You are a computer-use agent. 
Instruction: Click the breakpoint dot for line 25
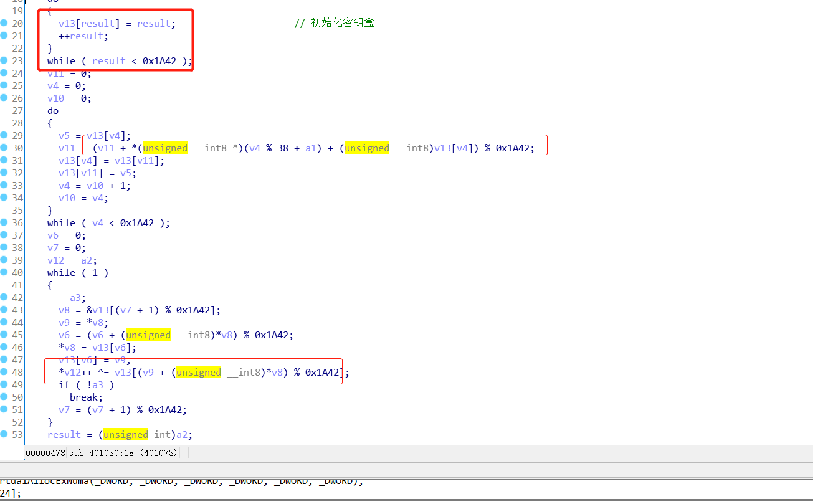pos(4,85)
